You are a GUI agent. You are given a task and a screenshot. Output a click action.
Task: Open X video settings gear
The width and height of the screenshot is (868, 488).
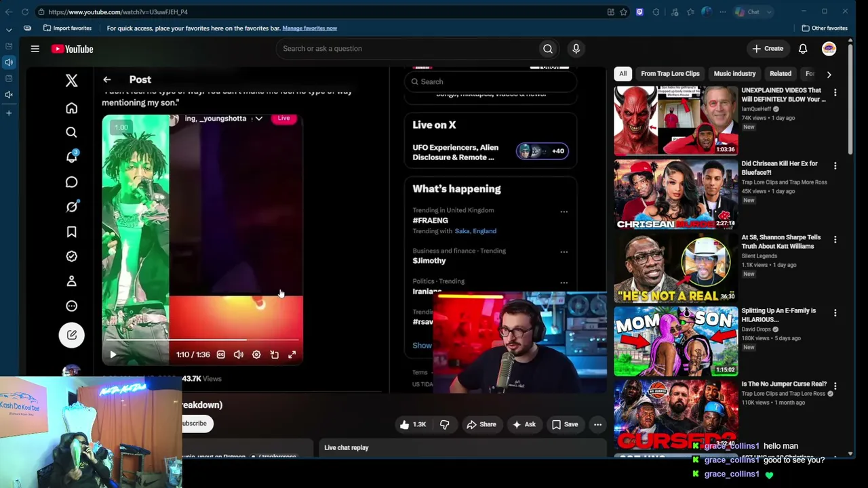tap(256, 354)
